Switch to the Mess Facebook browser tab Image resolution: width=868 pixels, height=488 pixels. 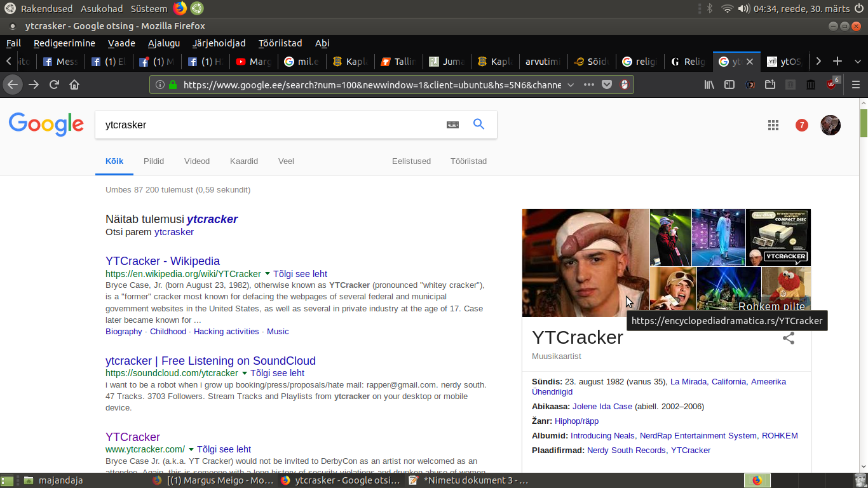click(x=60, y=62)
